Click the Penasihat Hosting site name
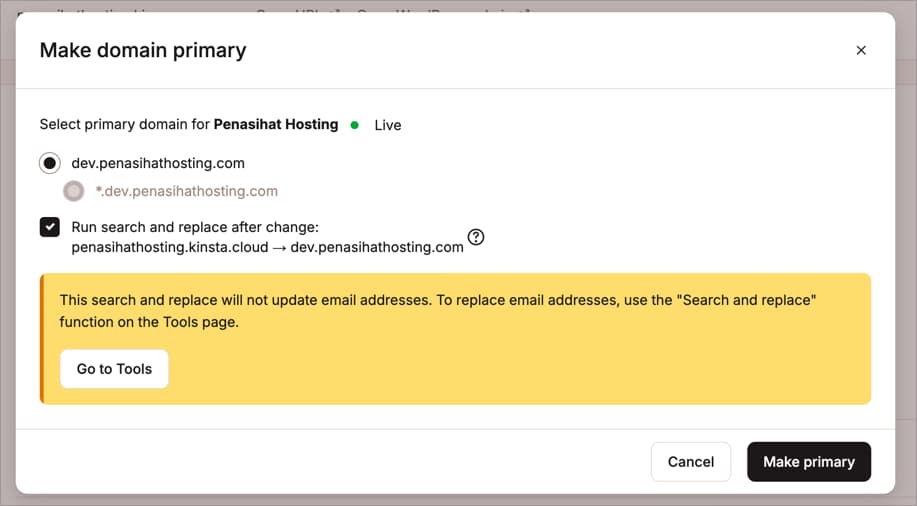917x506 pixels. point(276,125)
